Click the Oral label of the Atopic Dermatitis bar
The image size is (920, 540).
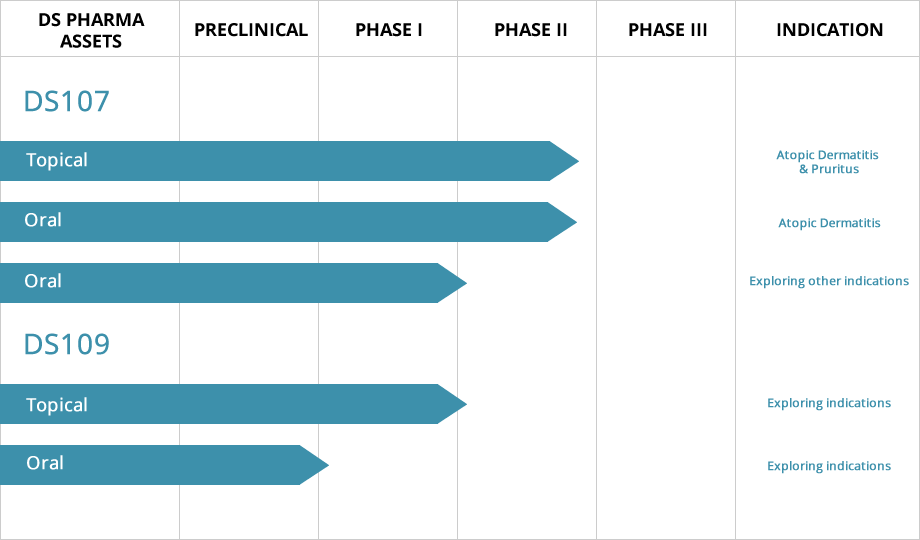43,220
